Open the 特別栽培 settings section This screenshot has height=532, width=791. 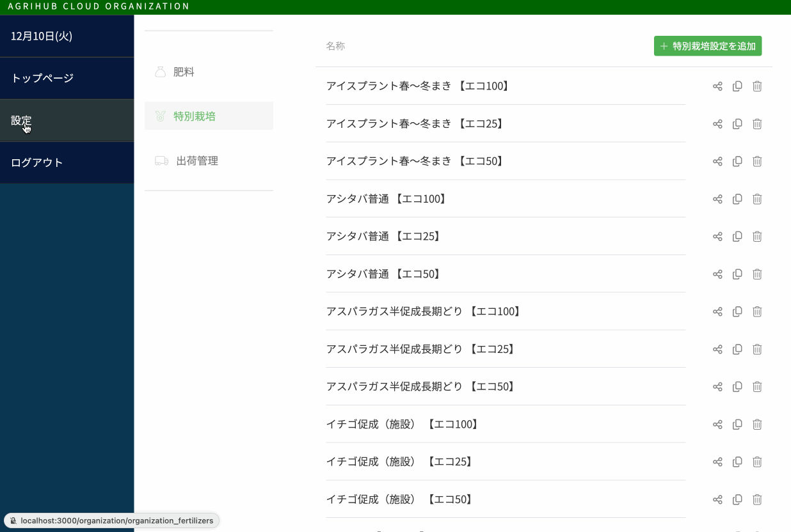[209, 116]
